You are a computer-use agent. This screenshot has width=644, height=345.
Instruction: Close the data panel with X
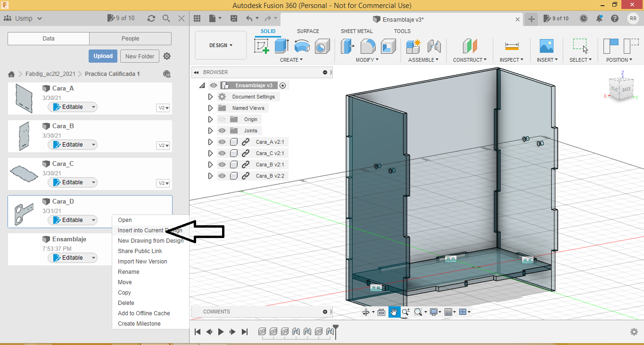tap(182, 18)
